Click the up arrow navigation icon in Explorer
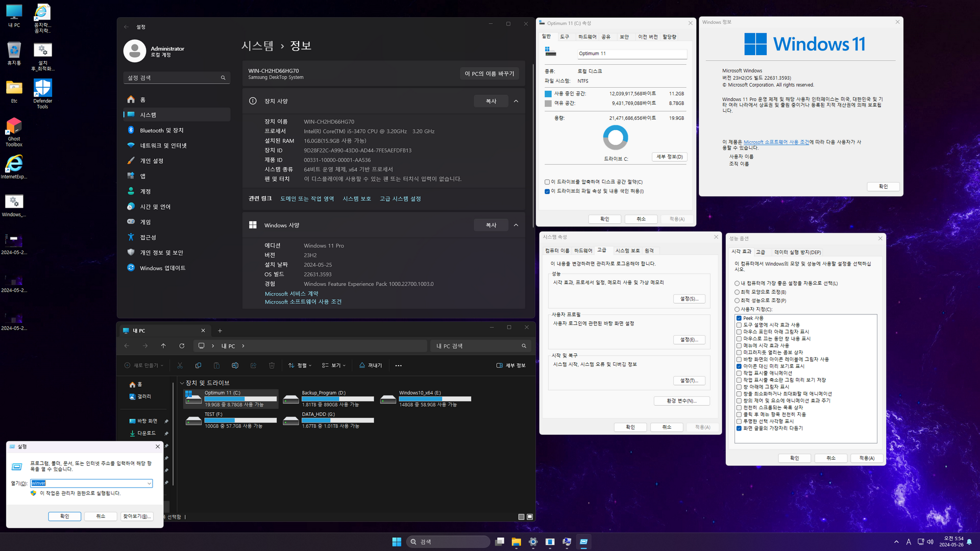 163,346
